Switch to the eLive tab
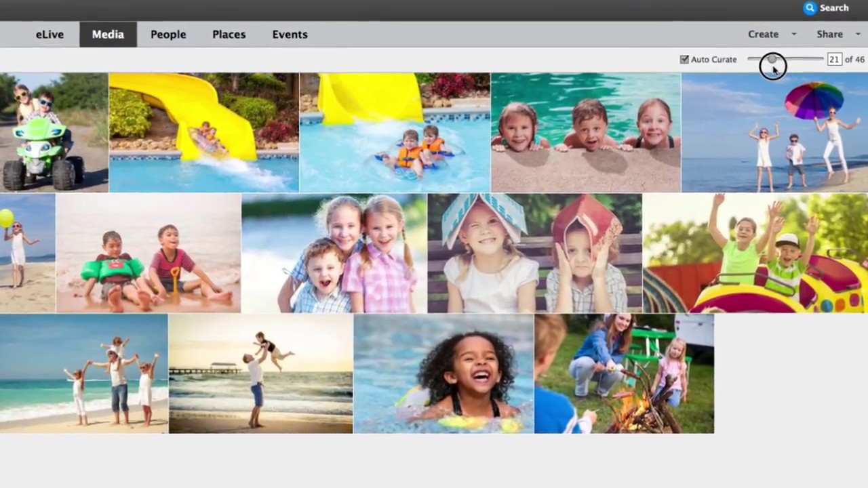This screenshot has width=868, height=488. click(50, 35)
